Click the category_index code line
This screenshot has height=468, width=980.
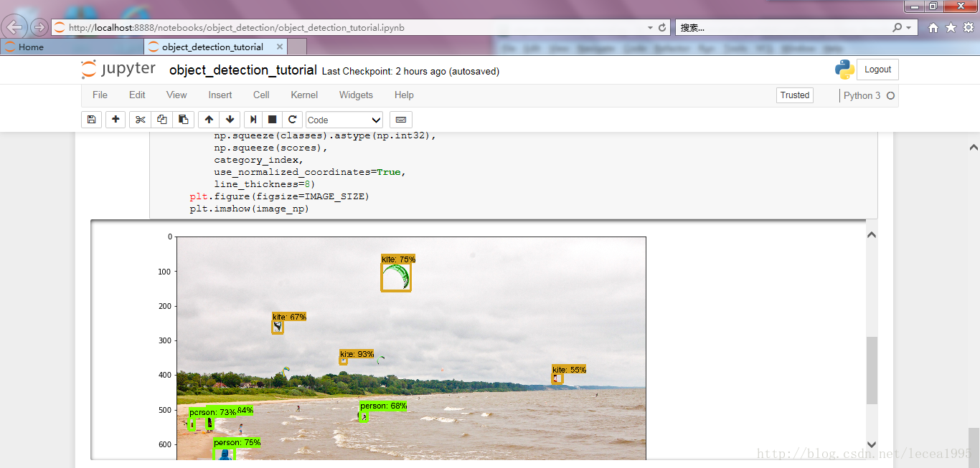tap(258, 160)
